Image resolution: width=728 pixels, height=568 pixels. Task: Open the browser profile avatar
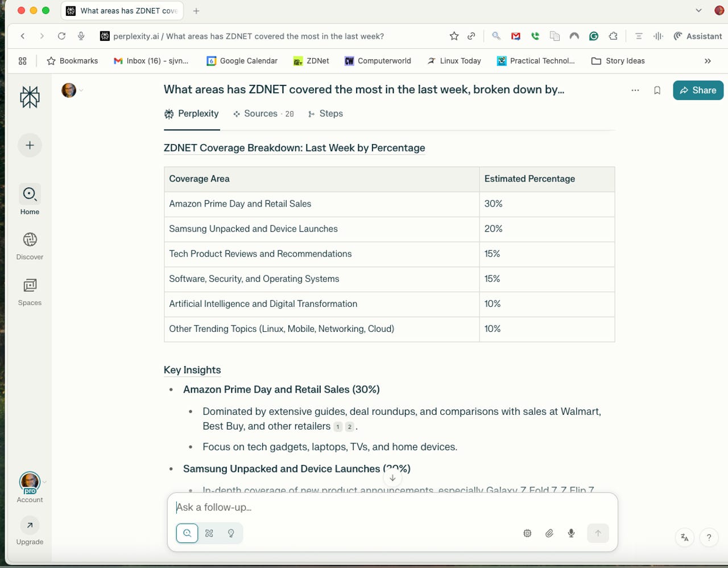[x=719, y=11]
